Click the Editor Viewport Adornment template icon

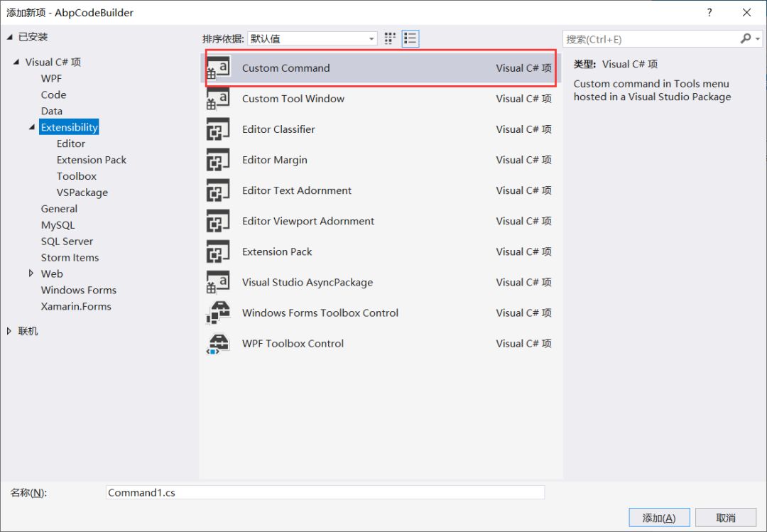[x=218, y=221]
